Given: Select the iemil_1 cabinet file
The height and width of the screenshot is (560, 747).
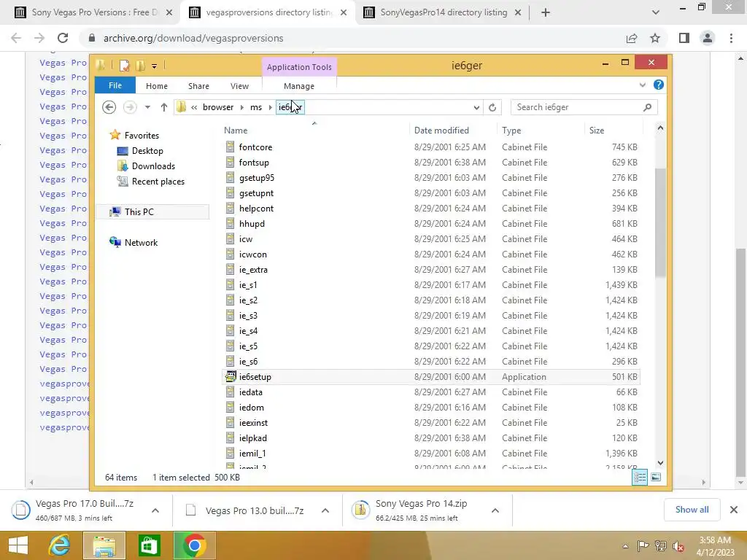Looking at the screenshot, I should point(252,454).
